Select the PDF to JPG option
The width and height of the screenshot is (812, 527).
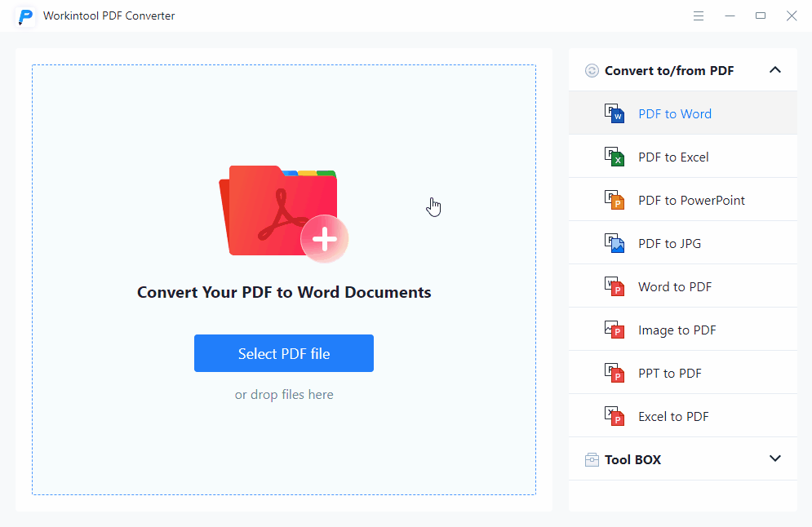coord(682,243)
